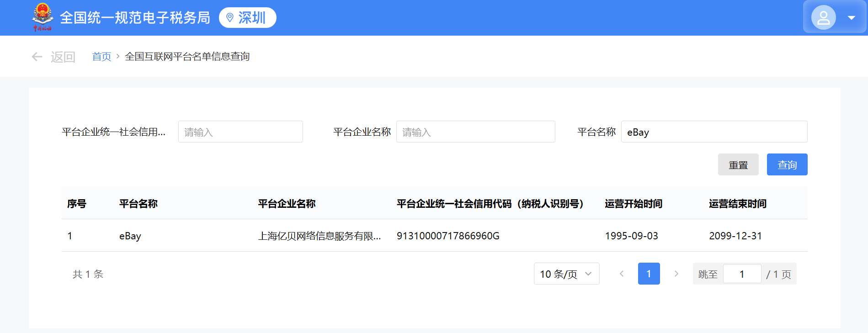Click the 平台名称 field label
The image size is (868, 333).
(x=596, y=132)
